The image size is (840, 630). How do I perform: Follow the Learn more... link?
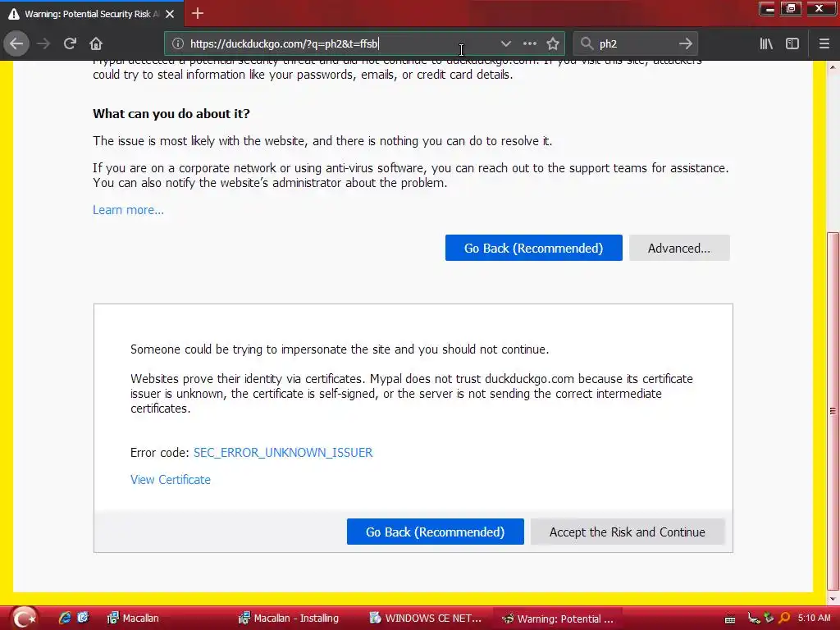[128, 210]
